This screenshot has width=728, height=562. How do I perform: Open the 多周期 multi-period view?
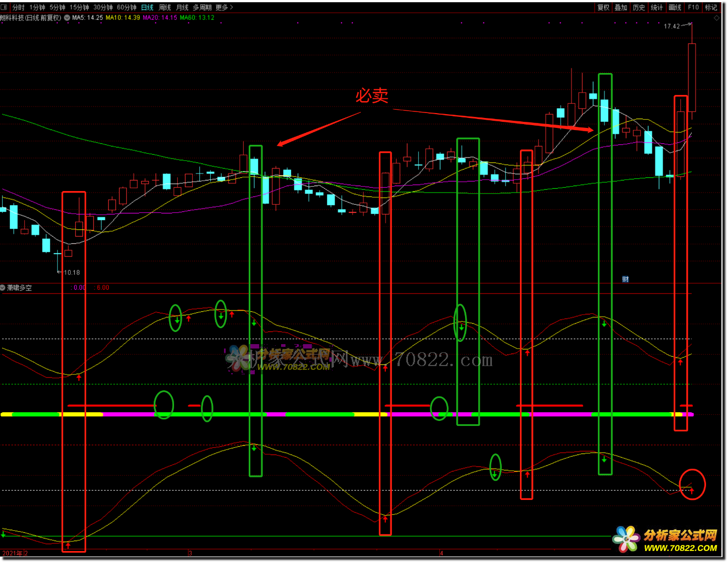pyautogui.click(x=202, y=8)
